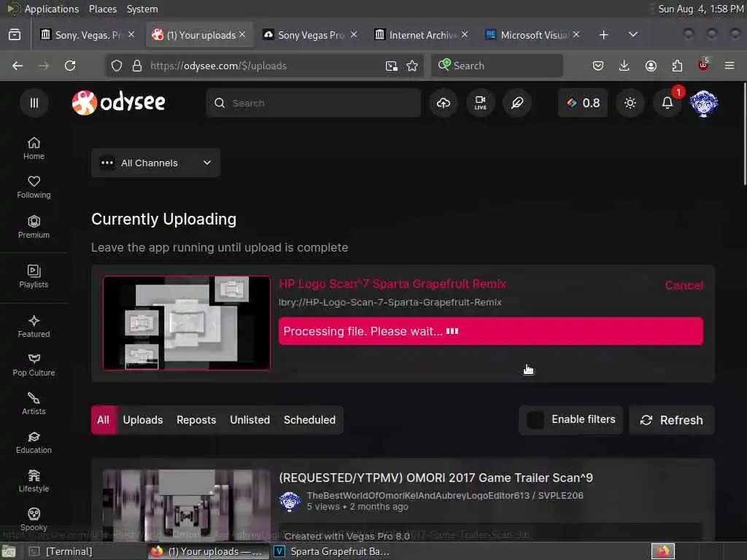
Task: Click the Firefox search box
Action: pyautogui.click(x=498, y=66)
